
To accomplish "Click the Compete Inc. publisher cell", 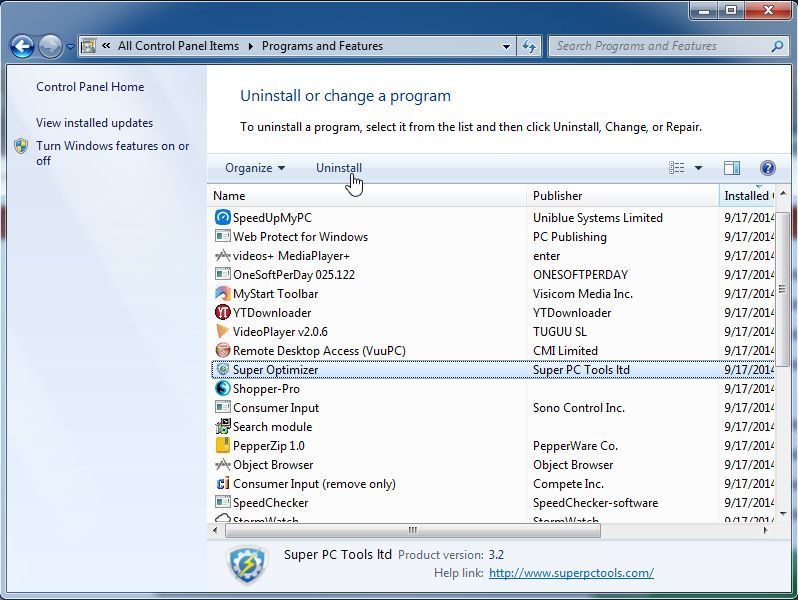I will point(568,483).
